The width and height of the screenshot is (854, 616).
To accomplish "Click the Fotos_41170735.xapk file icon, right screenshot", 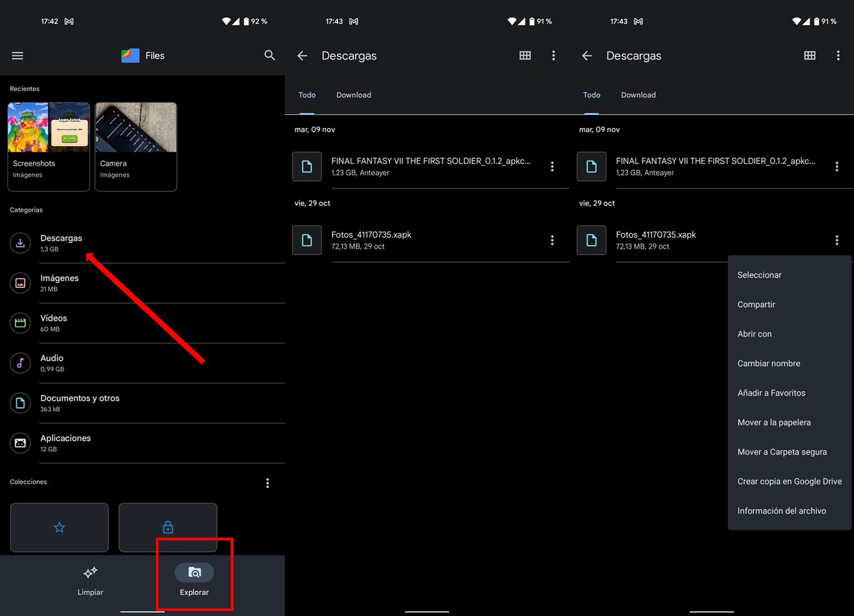I will (591, 240).
